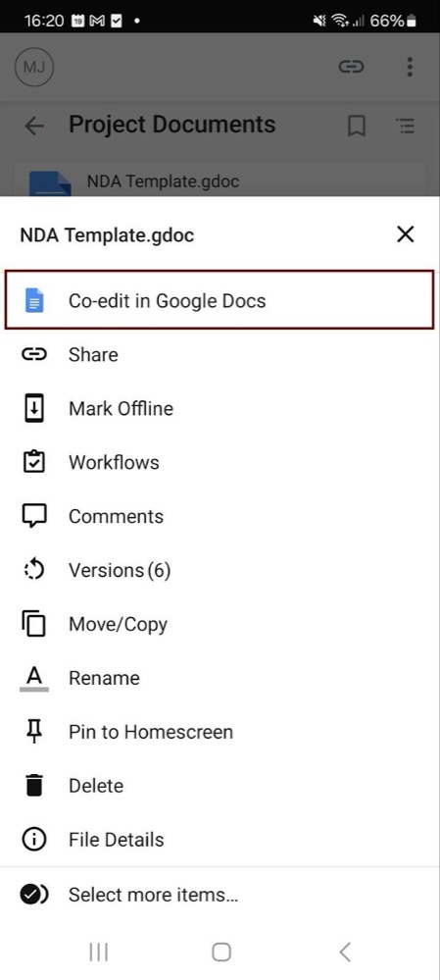Screen dimensions: 440x980
Task: Tap the Android home navigation button
Action: 220,952
